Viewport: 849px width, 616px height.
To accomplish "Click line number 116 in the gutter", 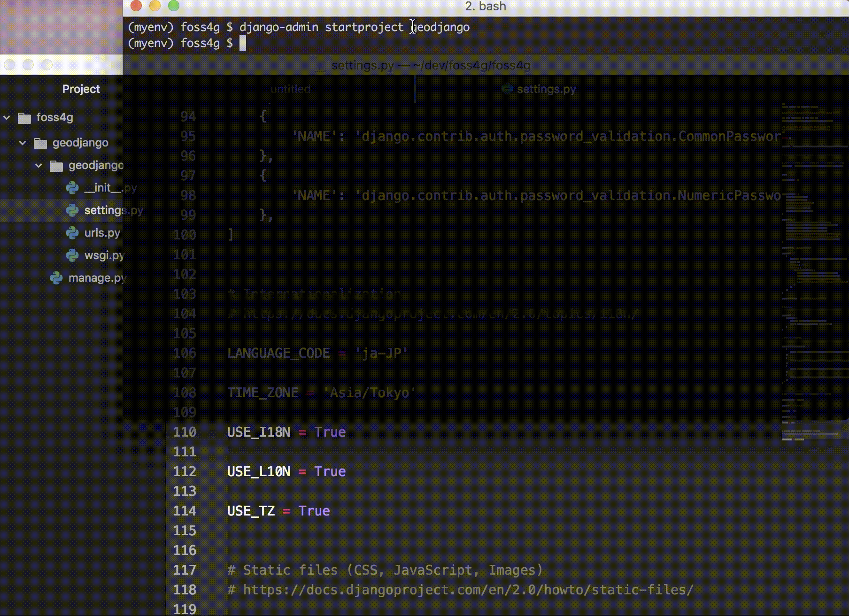I will 185,550.
